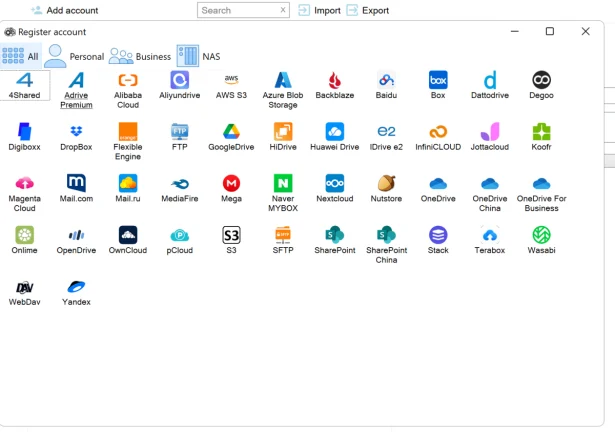Image resolution: width=615 pixels, height=432 pixels.
Task: Close the Register account dialog
Action: [586, 31]
